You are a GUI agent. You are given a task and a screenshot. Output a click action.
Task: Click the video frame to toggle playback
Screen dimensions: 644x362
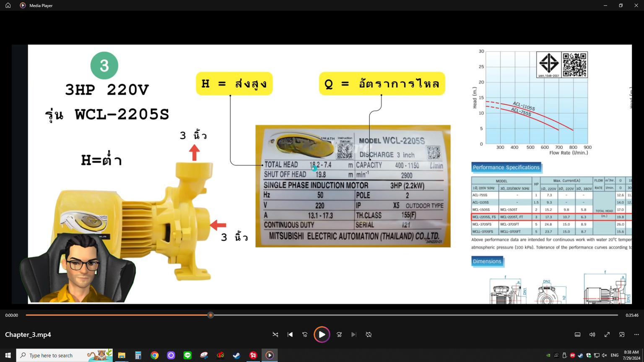pos(322,174)
